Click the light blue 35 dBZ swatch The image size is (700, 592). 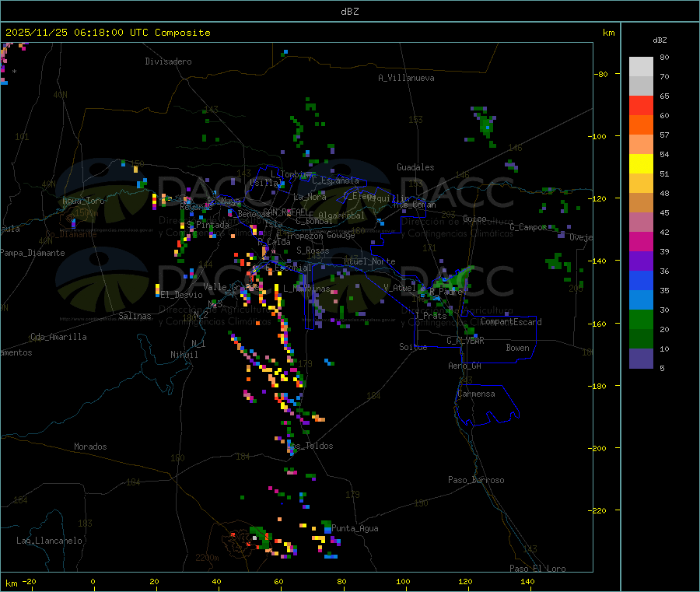641,300
